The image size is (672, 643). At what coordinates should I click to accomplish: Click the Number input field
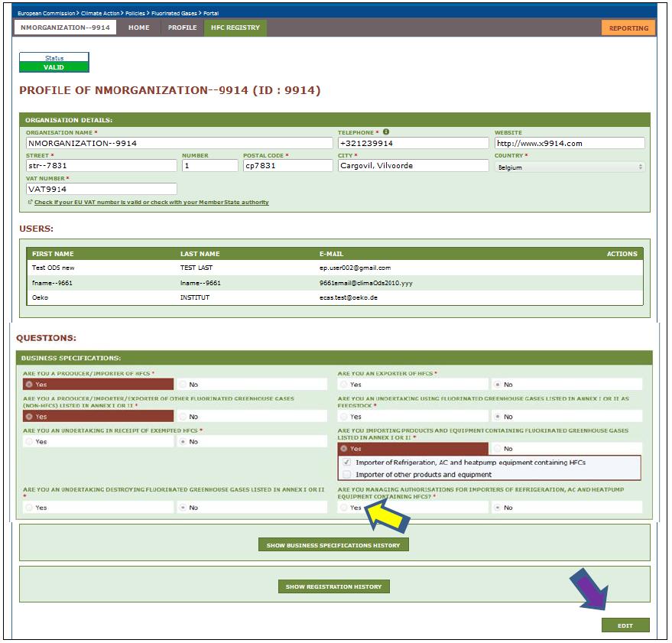click(210, 165)
